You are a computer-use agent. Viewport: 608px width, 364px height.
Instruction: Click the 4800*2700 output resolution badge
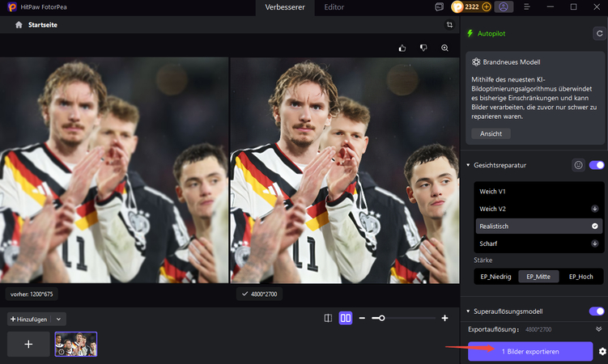(x=259, y=294)
